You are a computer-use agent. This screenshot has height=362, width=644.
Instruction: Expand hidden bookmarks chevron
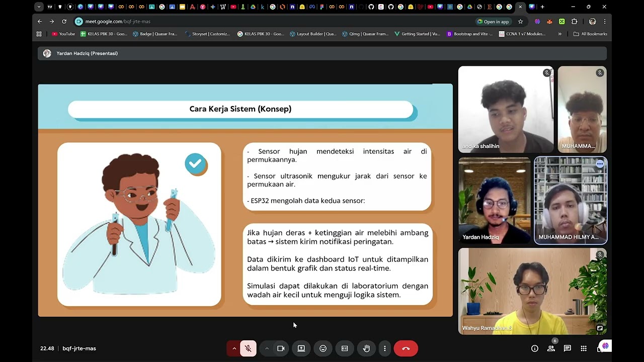point(559,34)
